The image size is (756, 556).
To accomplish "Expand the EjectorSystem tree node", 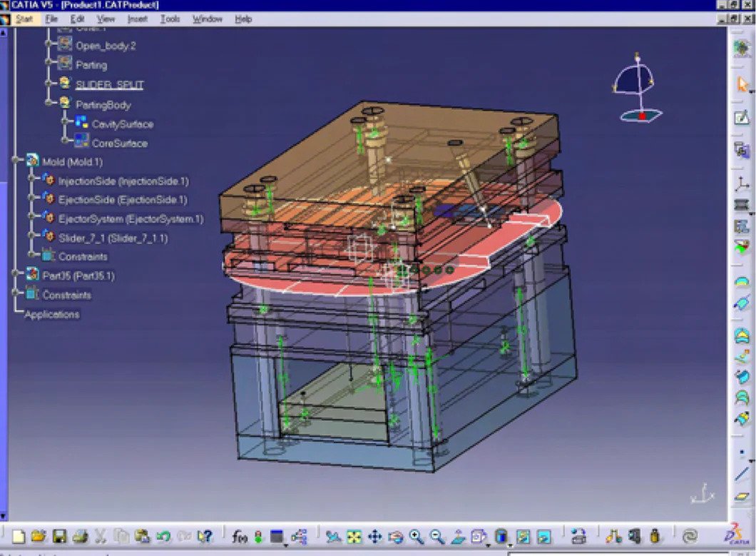I will pos(31,217).
